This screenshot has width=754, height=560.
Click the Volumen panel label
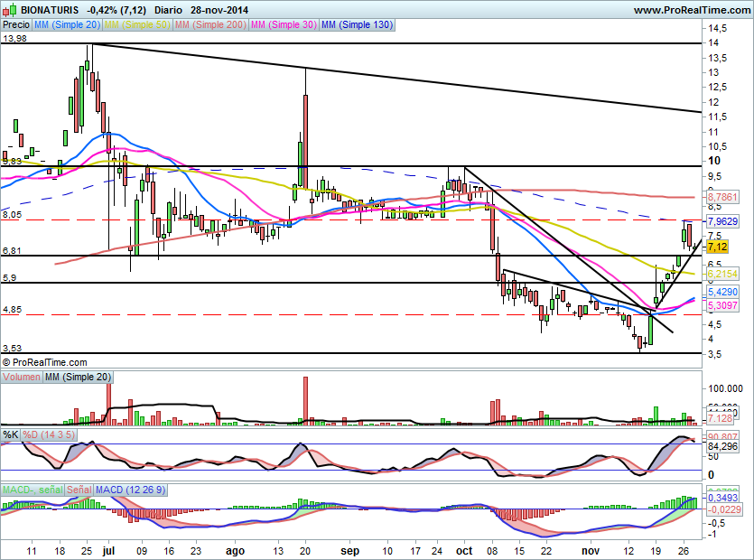(22, 377)
